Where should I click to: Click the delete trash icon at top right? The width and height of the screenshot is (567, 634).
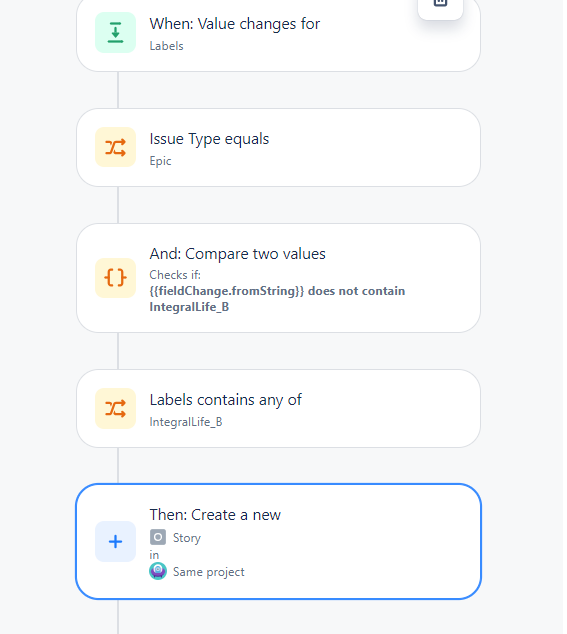coord(440,4)
